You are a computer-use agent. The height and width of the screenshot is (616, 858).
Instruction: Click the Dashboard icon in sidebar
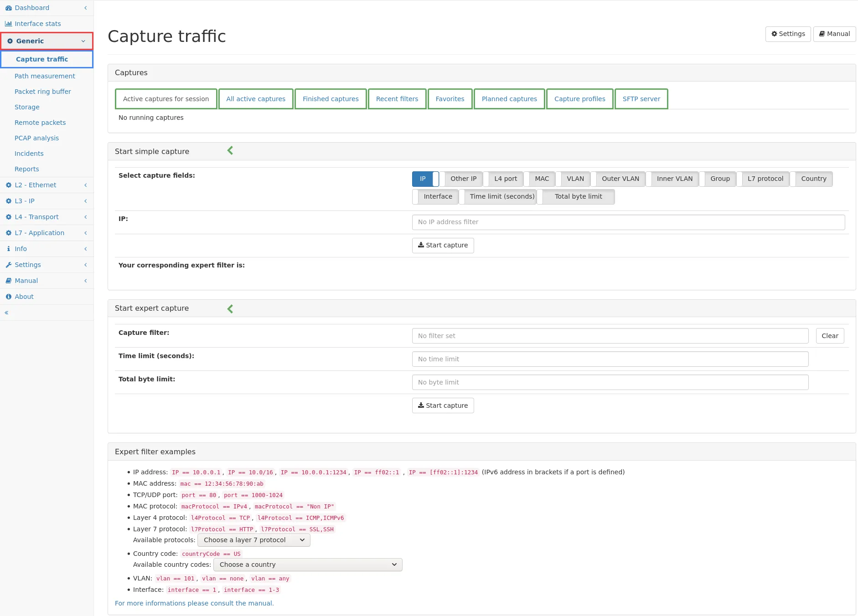click(x=8, y=8)
